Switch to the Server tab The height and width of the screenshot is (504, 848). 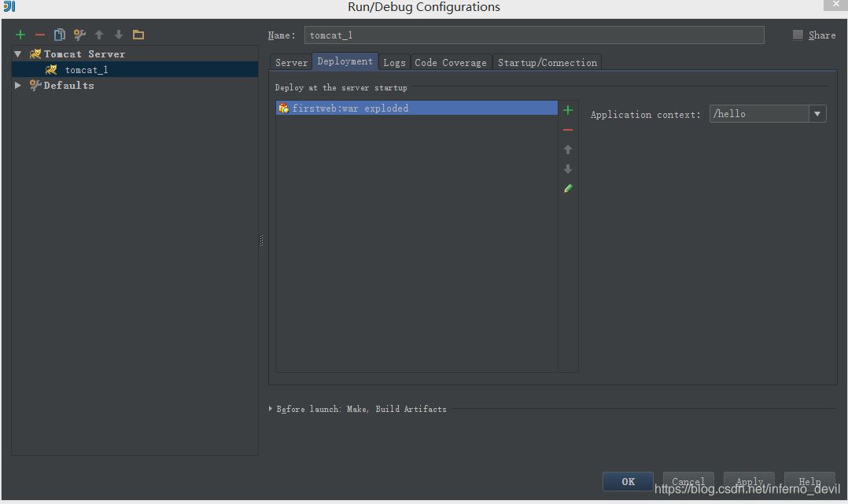(x=291, y=62)
